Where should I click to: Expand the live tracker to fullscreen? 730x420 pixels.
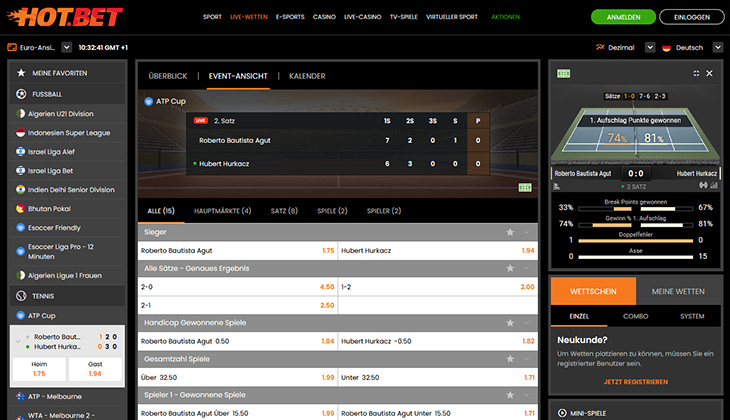pos(696,73)
